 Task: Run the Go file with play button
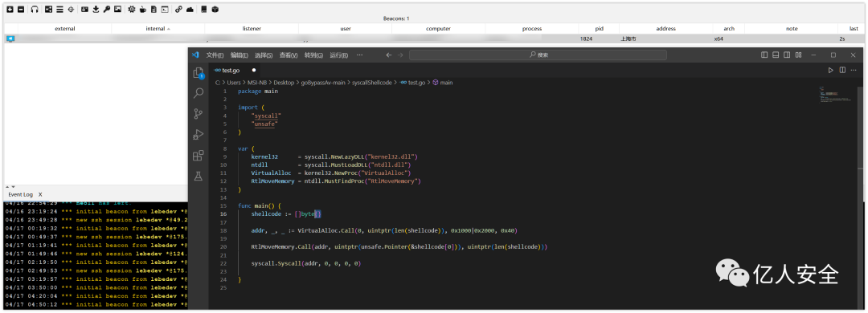coord(830,71)
